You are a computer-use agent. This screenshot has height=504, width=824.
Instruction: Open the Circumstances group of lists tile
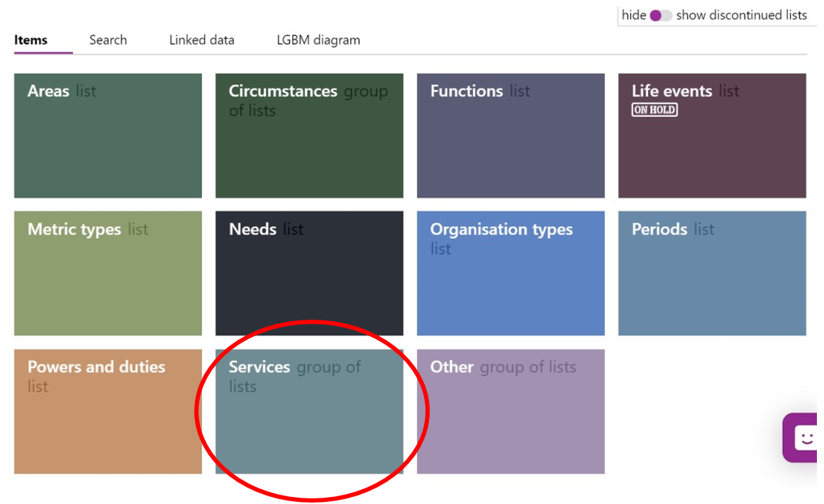(309, 135)
